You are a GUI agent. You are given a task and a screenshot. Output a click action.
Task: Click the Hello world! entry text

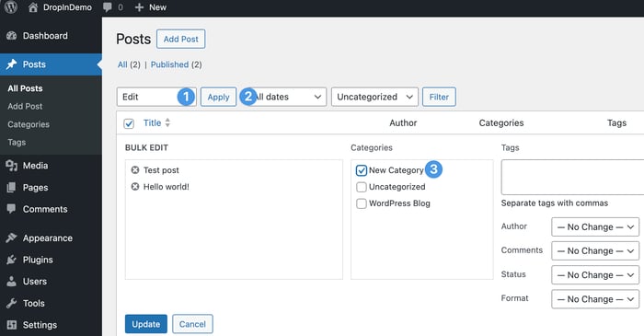pos(166,187)
